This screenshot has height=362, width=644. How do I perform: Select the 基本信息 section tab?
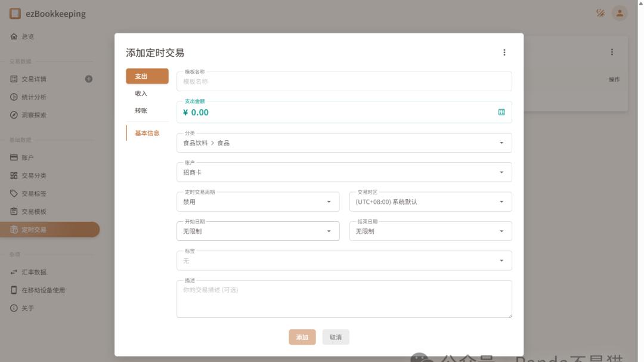click(x=147, y=133)
